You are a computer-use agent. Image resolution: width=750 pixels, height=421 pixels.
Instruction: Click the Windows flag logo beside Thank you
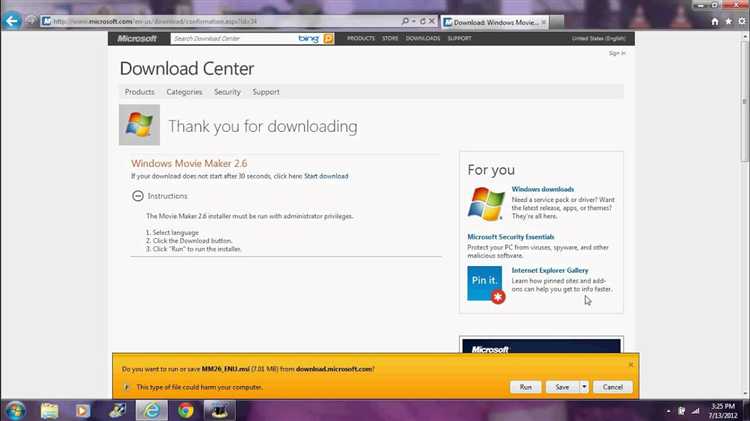tap(139, 125)
